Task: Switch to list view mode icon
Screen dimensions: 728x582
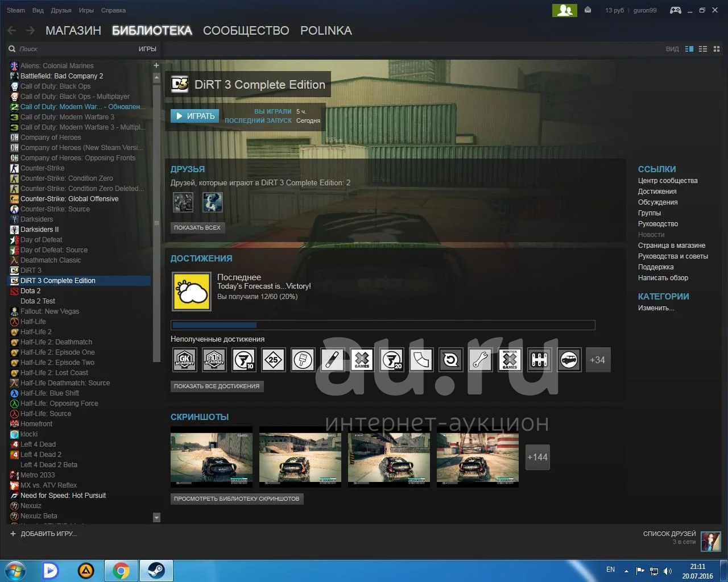Action: [703, 49]
